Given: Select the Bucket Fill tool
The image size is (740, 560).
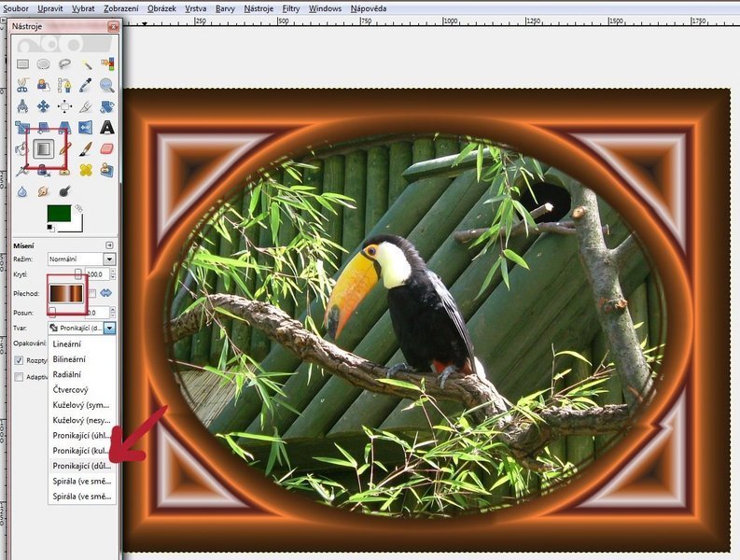Looking at the screenshot, I should [x=21, y=149].
